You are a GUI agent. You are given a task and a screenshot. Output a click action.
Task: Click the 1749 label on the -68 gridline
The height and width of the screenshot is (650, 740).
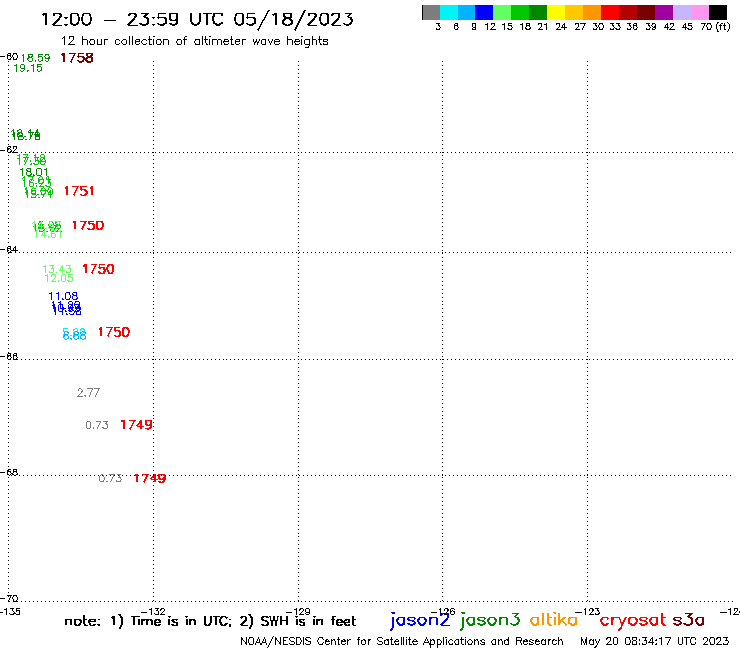point(150,478)
